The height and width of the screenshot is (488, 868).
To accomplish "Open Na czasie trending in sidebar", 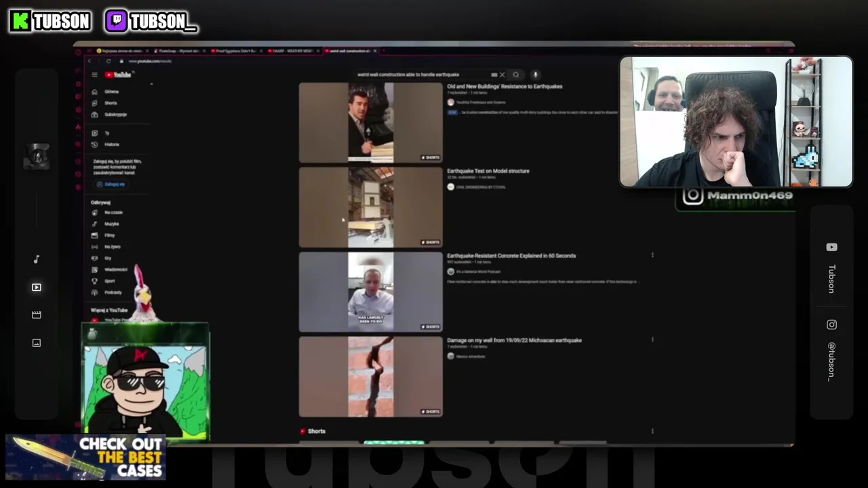I will pos(108,212).
